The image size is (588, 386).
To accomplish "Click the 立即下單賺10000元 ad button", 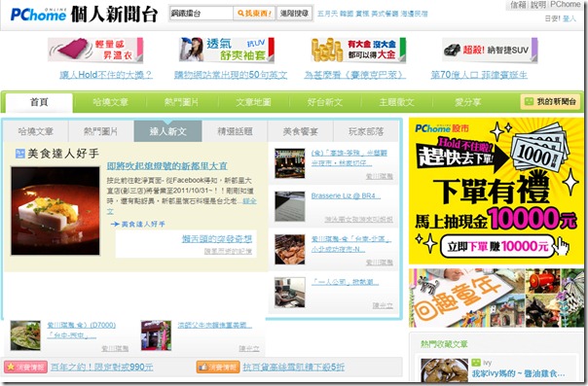I will click(x=497, y=246).
